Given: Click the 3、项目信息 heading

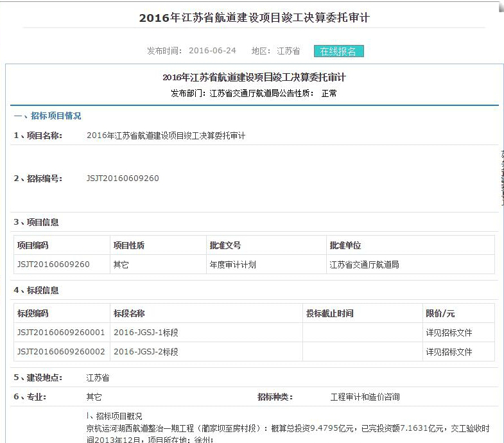Looking at the screenshot, I should 36,222.
